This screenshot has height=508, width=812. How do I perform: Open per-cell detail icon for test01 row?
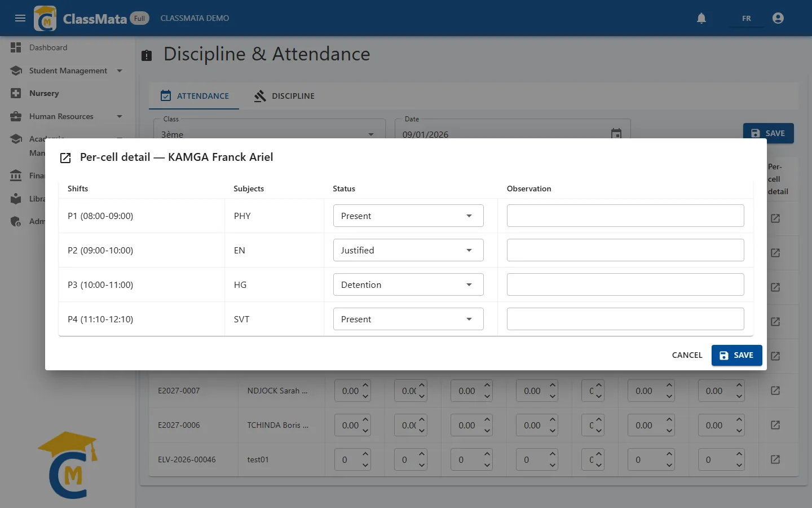775,459
